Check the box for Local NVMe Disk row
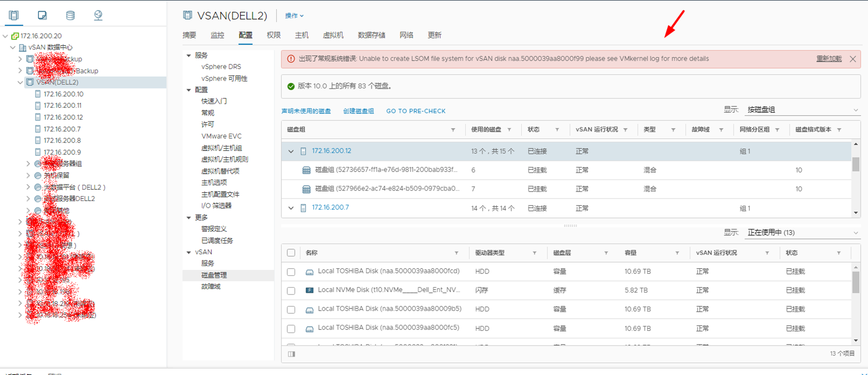The image size is (868, 375). pos(291,291)
